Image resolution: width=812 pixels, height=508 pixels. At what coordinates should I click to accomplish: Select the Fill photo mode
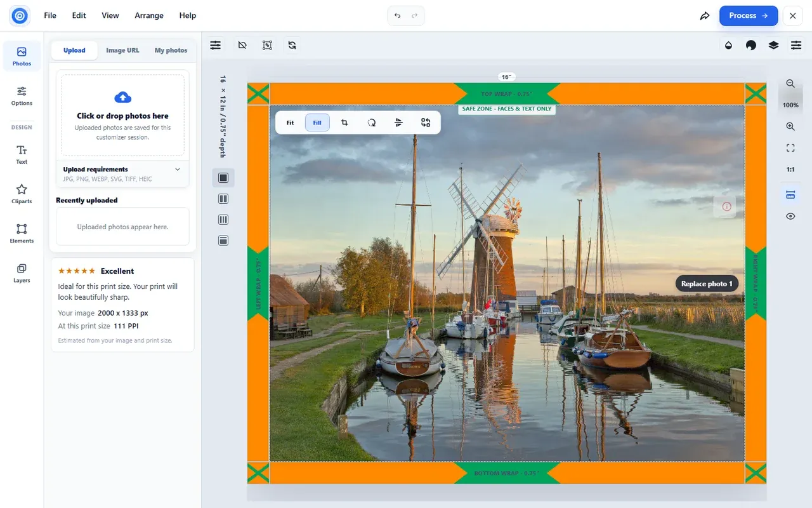(x=317, y=123)
